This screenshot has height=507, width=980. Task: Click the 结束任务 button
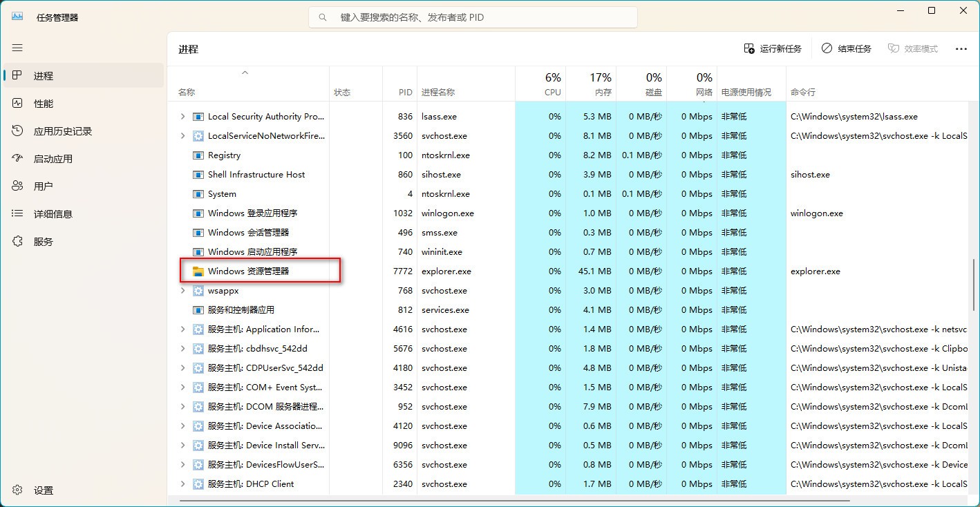click(847, 48)
